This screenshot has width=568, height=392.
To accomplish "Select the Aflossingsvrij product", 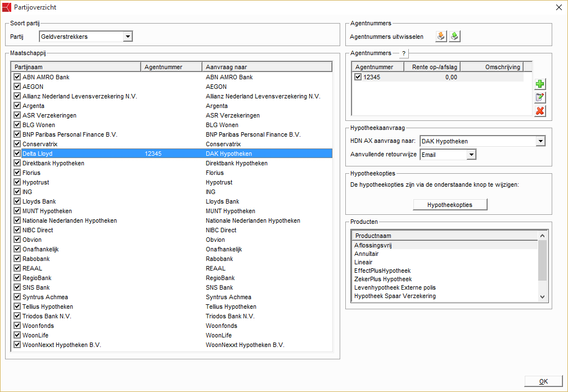I will (x=445, y=245).
